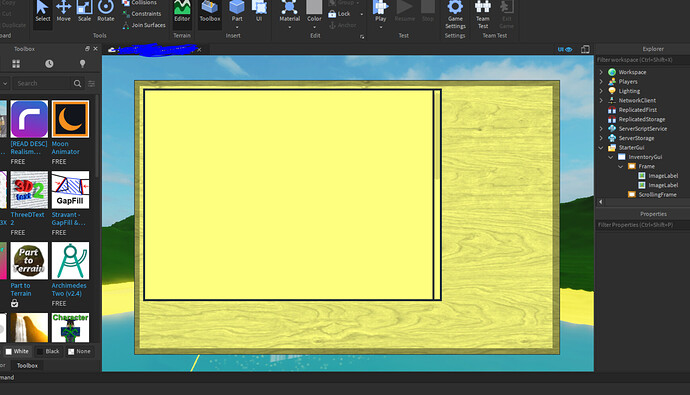Expand Players in Explorer
Image resolution: width=690 pixels, height=395 pixels.
tap(601, 81)
